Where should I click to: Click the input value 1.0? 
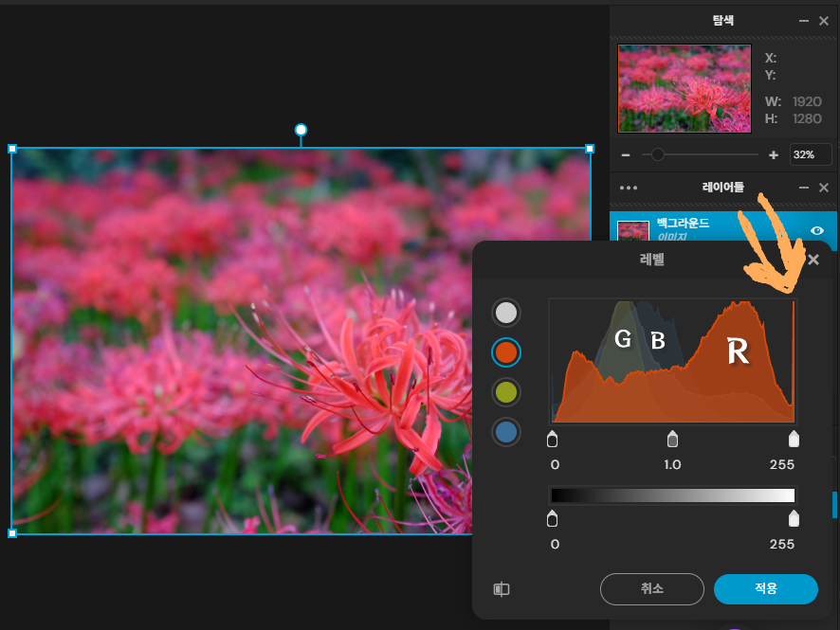click(x=672, y=464)
